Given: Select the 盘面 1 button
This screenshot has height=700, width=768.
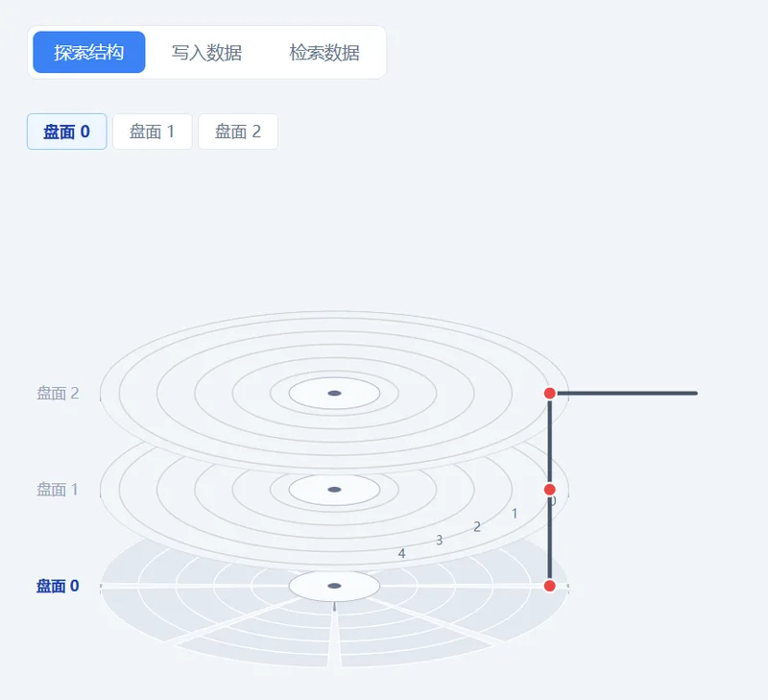Looking at the screenshot, I should coord(152,132).
